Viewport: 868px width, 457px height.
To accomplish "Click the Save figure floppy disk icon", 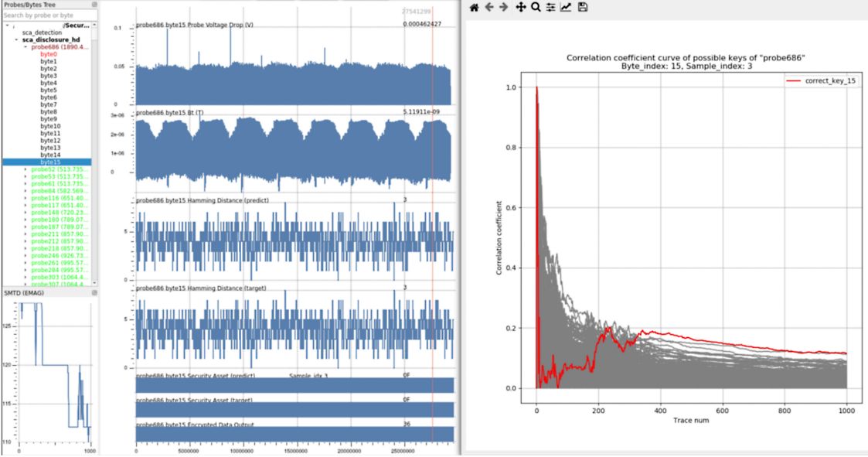I will point(583,7).
